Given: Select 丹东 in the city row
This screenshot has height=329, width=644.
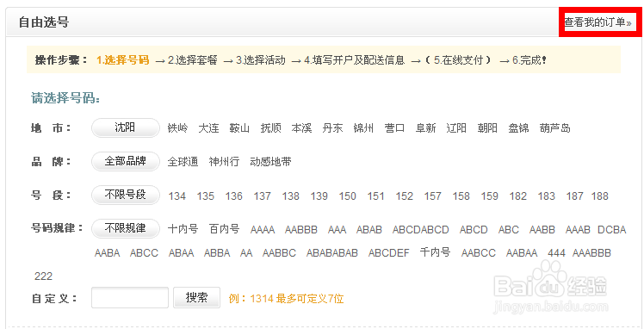Looking at the screenshot, I should (x=332, y=128).
